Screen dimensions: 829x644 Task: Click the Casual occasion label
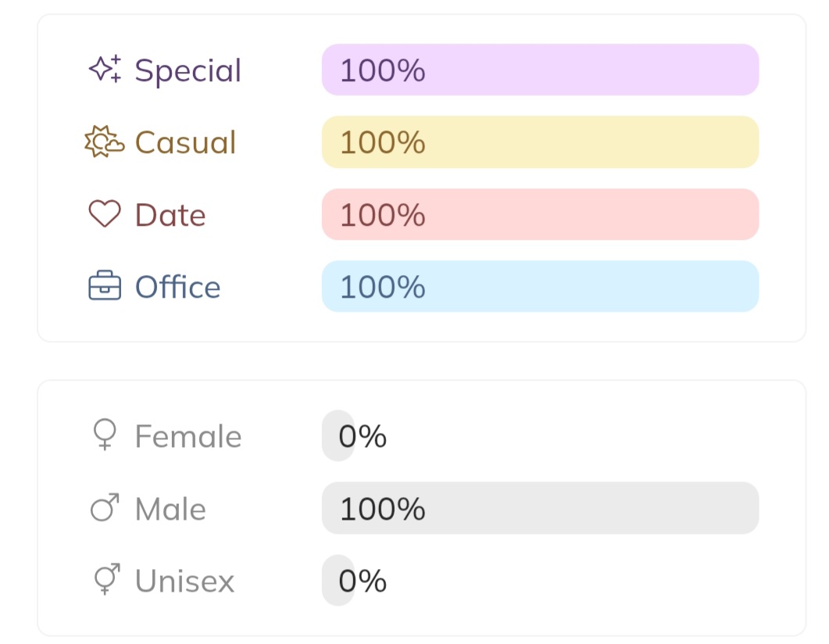(185, 142)
